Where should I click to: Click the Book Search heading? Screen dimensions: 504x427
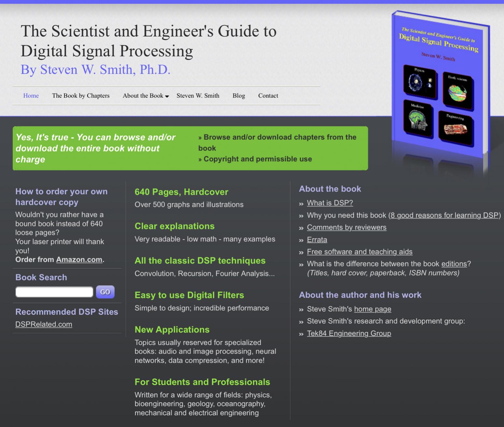pyautogui.click(x=41, y=277)
